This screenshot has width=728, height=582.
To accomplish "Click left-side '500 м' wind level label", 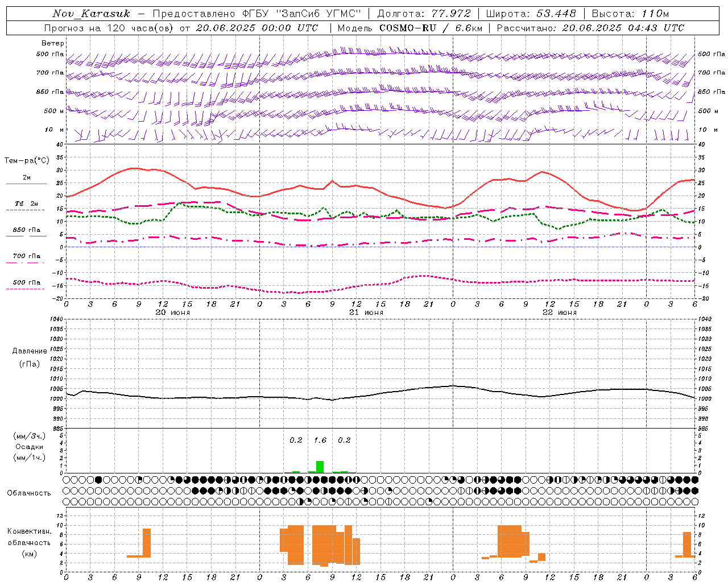I will (54, 111).
